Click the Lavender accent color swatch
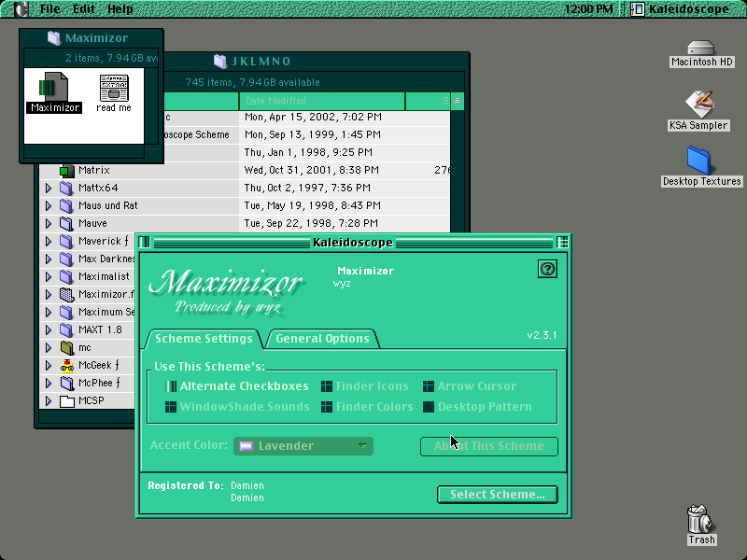Image resolution: width=747 pixels, height=560 pixels. [x=247, y=446]
